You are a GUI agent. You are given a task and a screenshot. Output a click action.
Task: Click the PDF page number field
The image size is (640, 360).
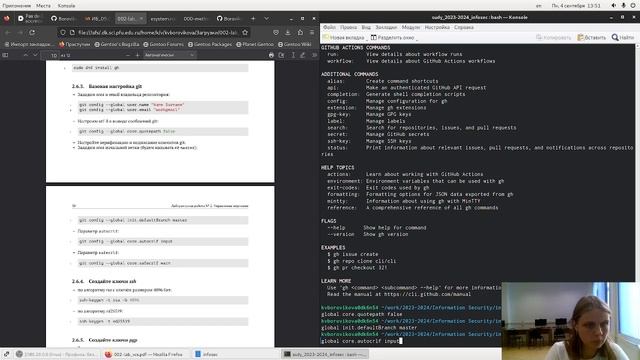tap(51, 56)
